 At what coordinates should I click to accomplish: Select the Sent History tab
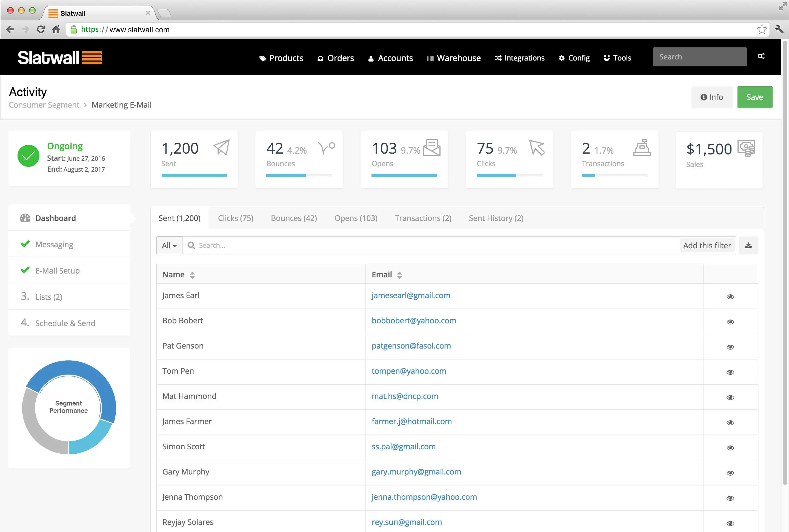tap(496, 218)
